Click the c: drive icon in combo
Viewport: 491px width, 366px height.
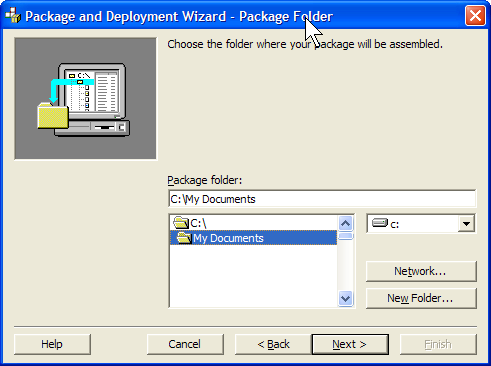coord(380,223)
